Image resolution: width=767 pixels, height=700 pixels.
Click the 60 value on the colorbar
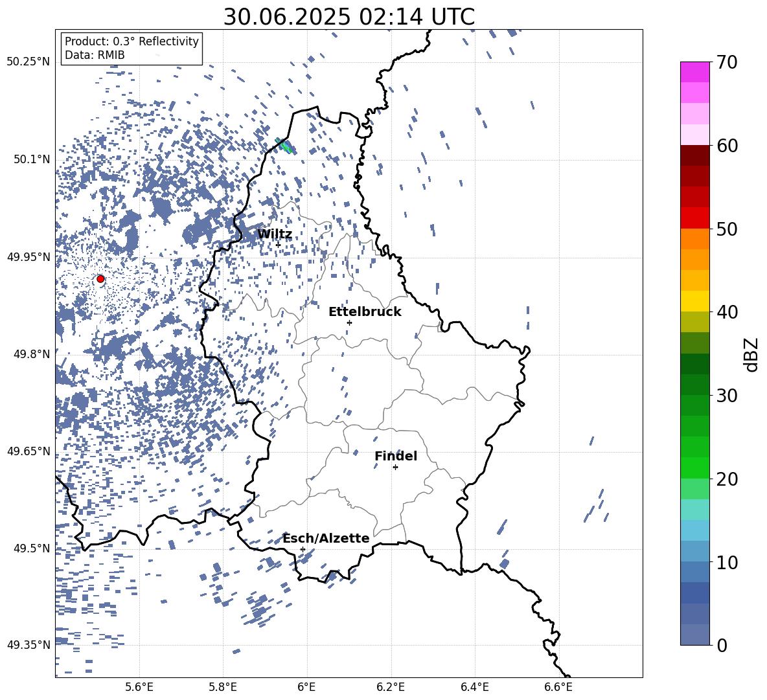[x=726, y=146]
